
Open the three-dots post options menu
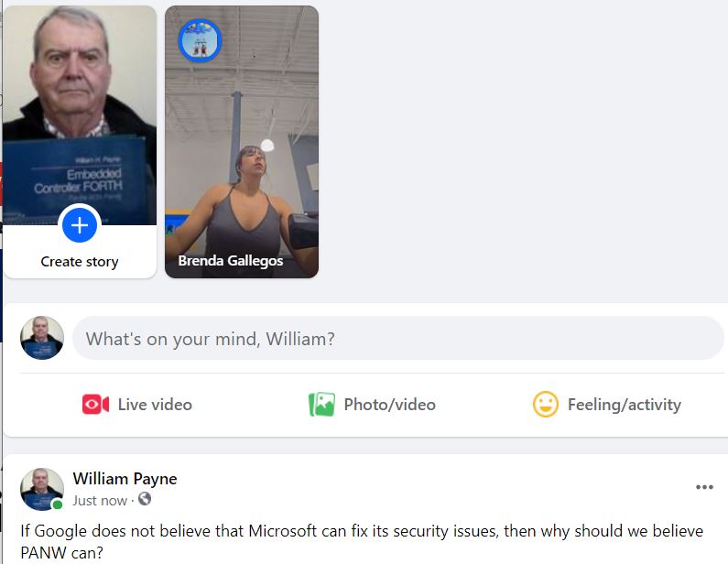point(704,487)
